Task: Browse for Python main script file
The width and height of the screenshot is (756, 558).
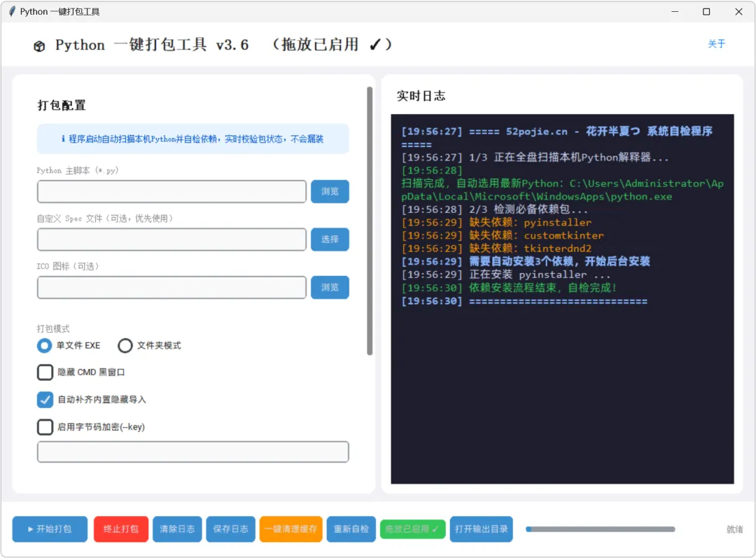Action: (x=330, y=191)
